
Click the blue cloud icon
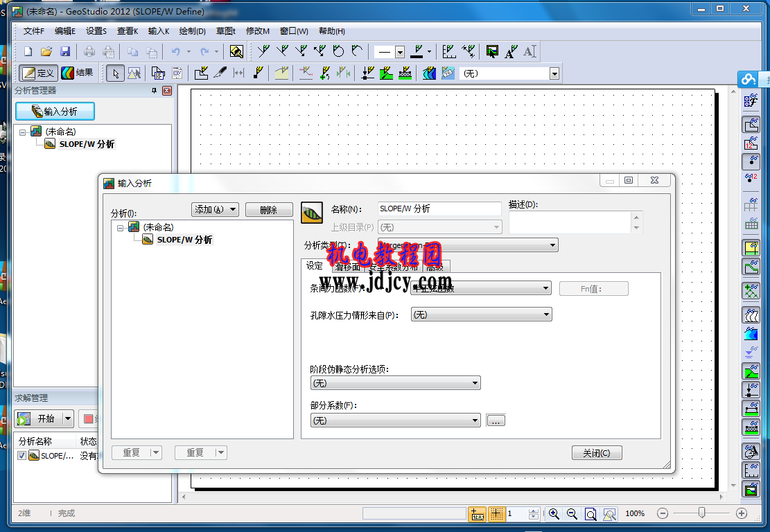point(748,79)
